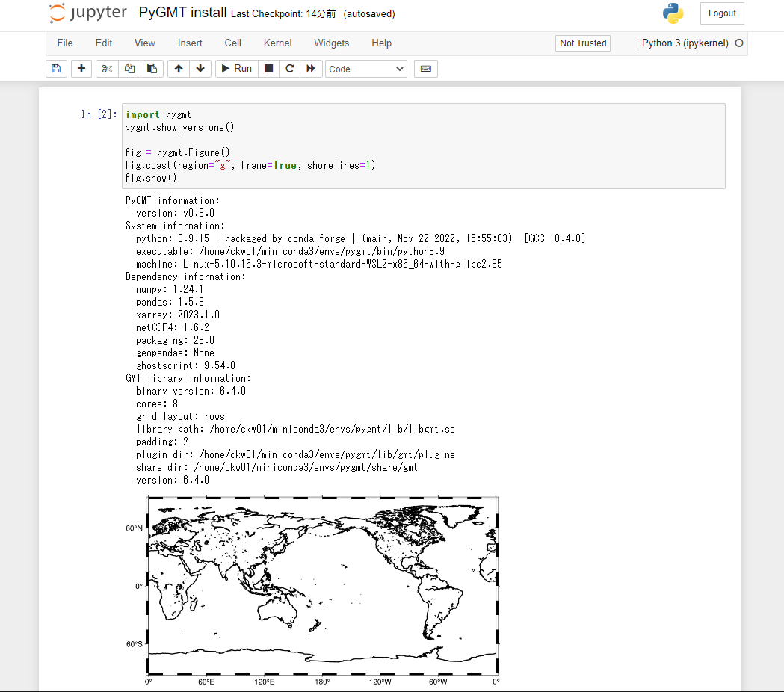Image resolution: width=784 pixels, height=692 pixels.
Task: Click the Jupyter logo to return home
Action: pos(87,13)
